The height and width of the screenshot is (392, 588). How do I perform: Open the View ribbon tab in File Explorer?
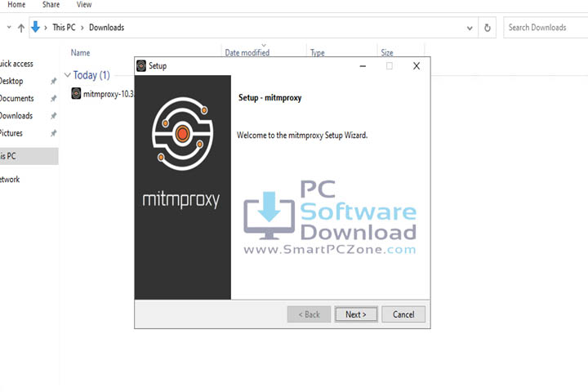(84, 5)
